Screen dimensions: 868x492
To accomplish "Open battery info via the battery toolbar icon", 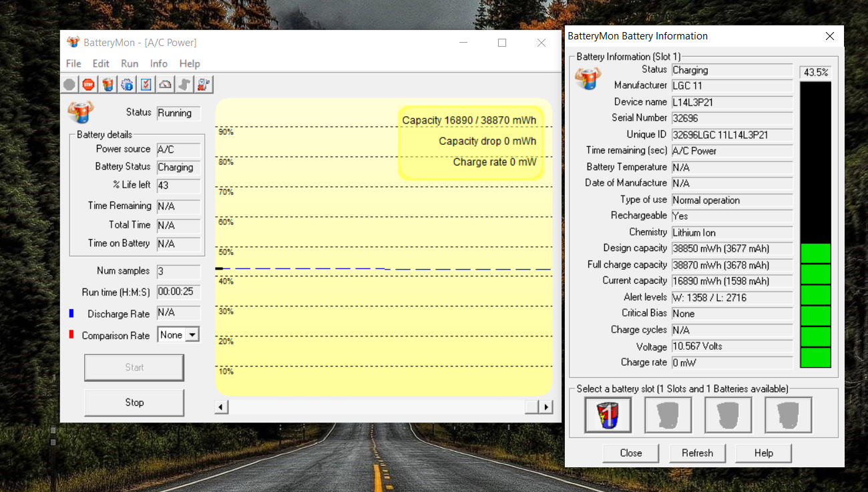I will point(107,84).
